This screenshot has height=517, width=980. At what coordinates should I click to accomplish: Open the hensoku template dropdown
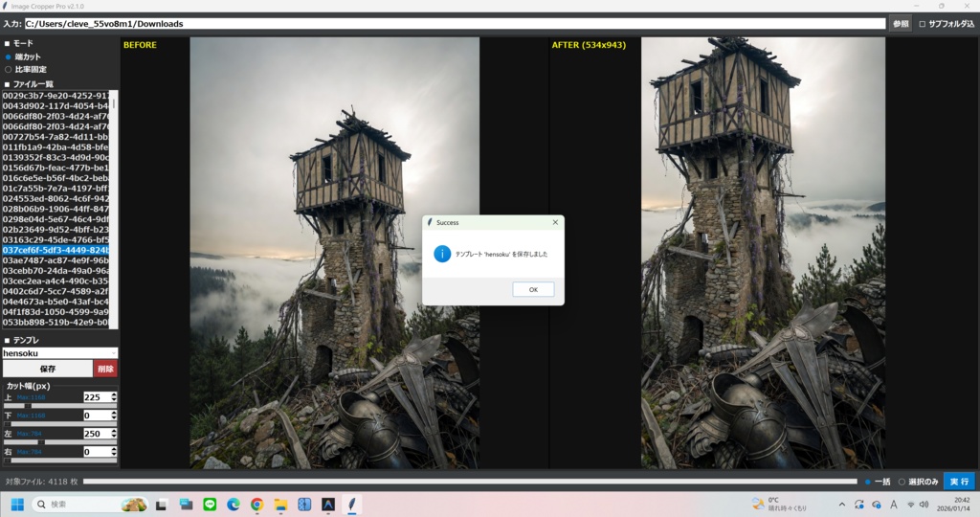tap(60, 353)
